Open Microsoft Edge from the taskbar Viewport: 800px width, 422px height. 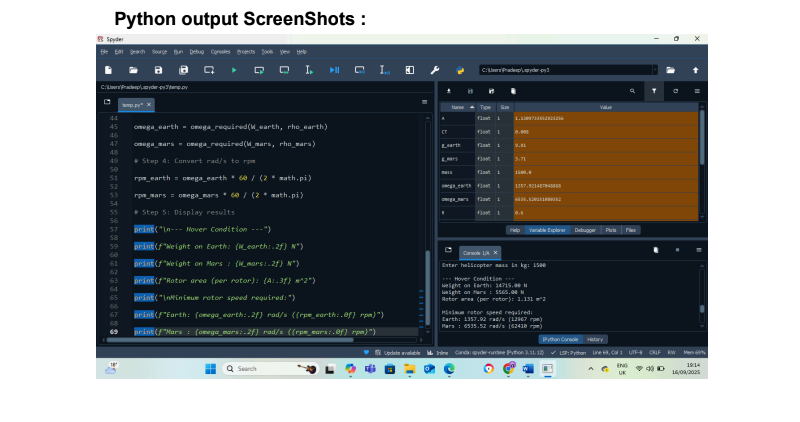click(x=449, y=368)
